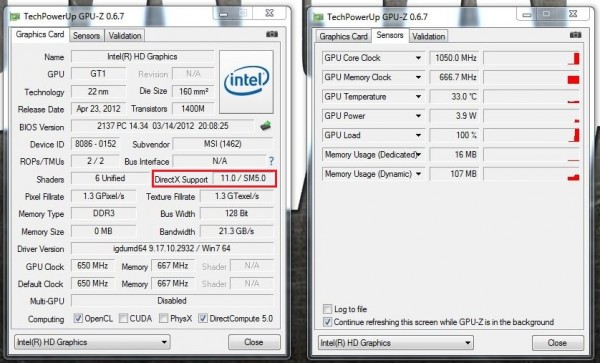The image size is (600, 363).
Task: Click the GPU Core Clock history graph
Action: pos(532,58)
